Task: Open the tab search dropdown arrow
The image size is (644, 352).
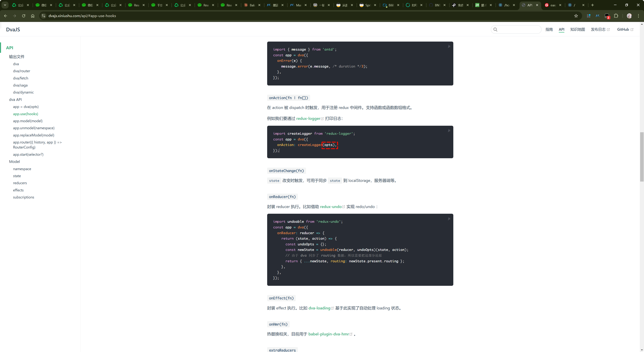Action: click(5, 5)
